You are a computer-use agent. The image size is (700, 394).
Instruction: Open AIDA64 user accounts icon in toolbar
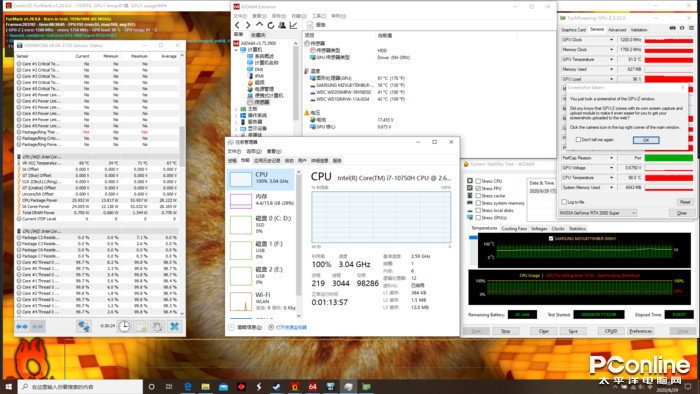click(282, 25)
